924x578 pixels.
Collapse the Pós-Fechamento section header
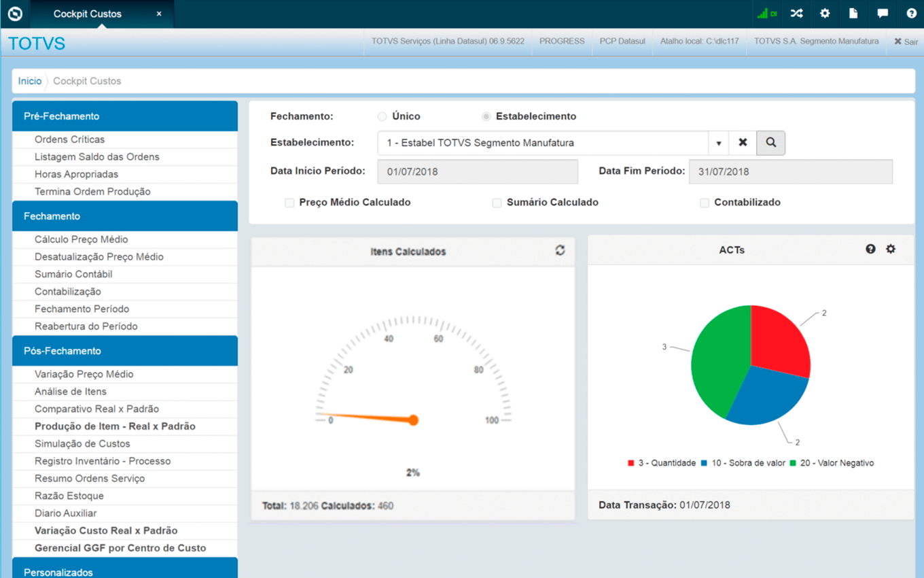click(x=125, y=351)
